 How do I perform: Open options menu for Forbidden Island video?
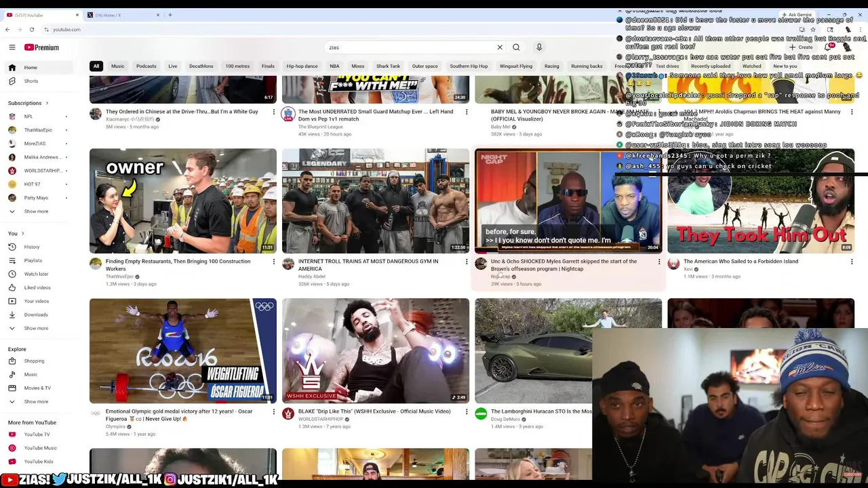852,262
